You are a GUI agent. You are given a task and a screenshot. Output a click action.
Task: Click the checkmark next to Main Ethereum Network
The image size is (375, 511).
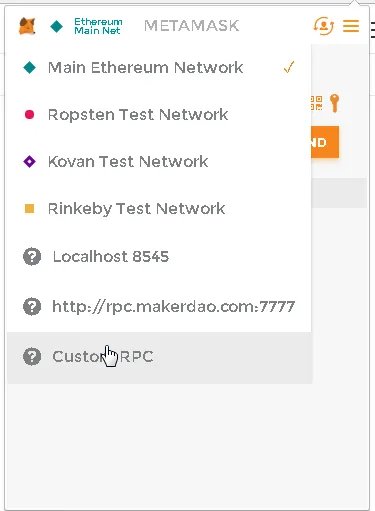(x=289, y=67)
